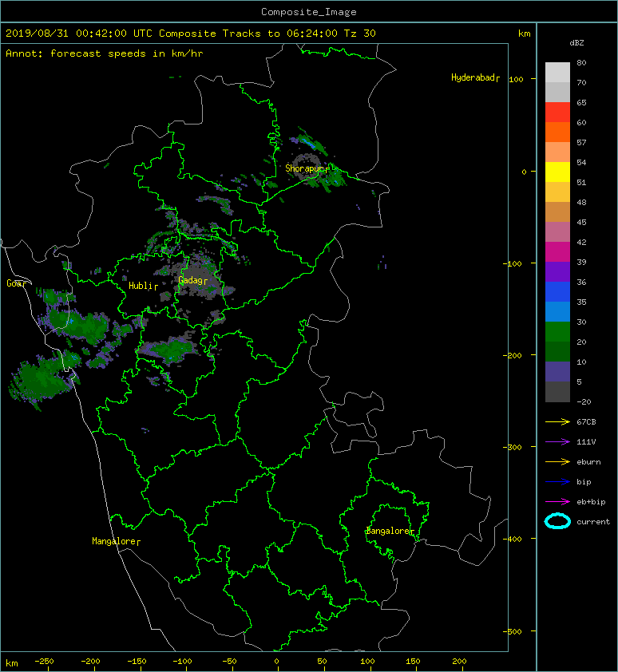Click the purple 39 dBZ color swatch
The height and width of the screenshot is (672, 618).
pos(557,271)
